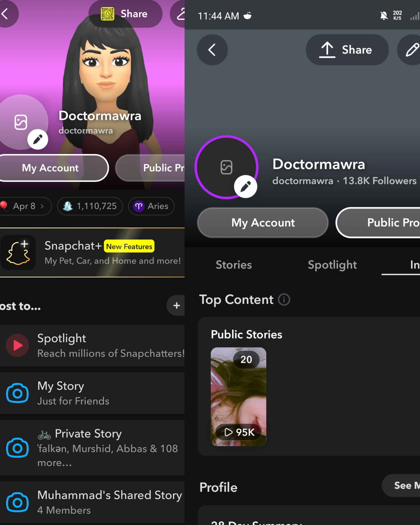Screen dimensions: 420x525
Task: Tap the 11:44 AM clock in status bar
Action: coord(218,16)
